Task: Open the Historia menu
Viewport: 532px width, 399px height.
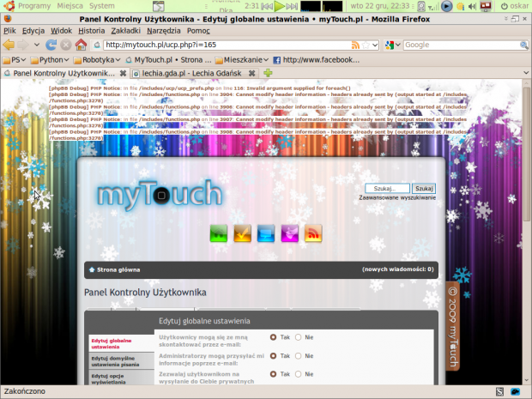Action: point(92,31)
